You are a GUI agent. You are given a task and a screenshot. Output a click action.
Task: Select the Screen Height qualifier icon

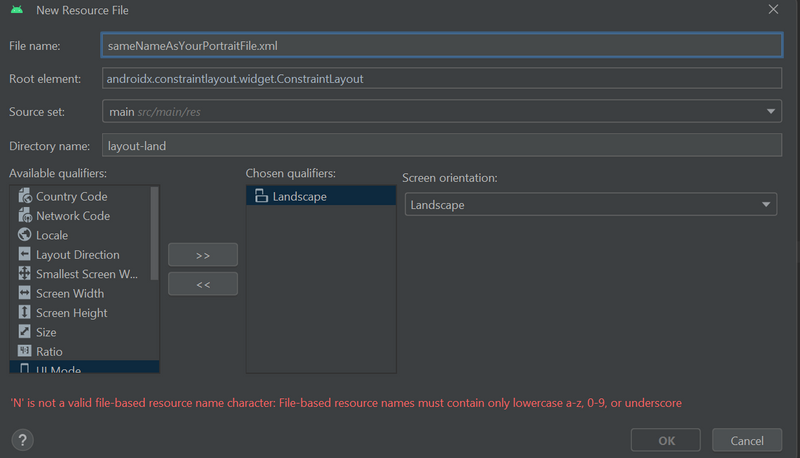(x=24, y=313)
